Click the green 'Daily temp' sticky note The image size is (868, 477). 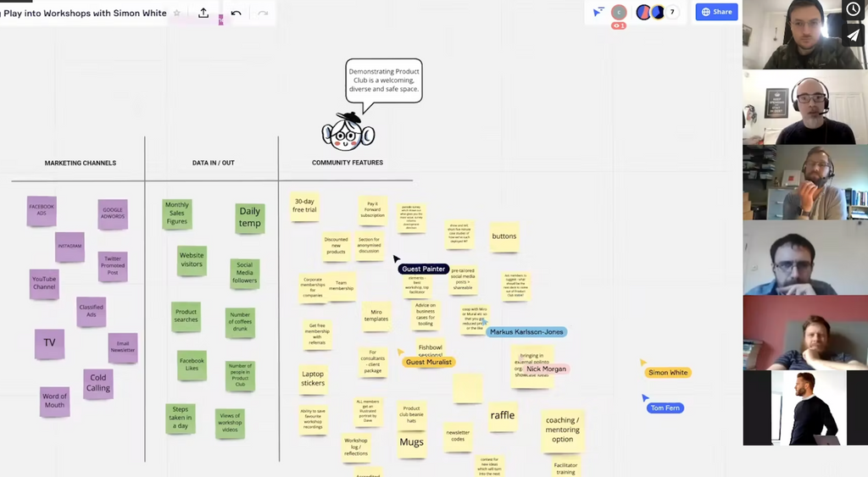coord(250,218)
